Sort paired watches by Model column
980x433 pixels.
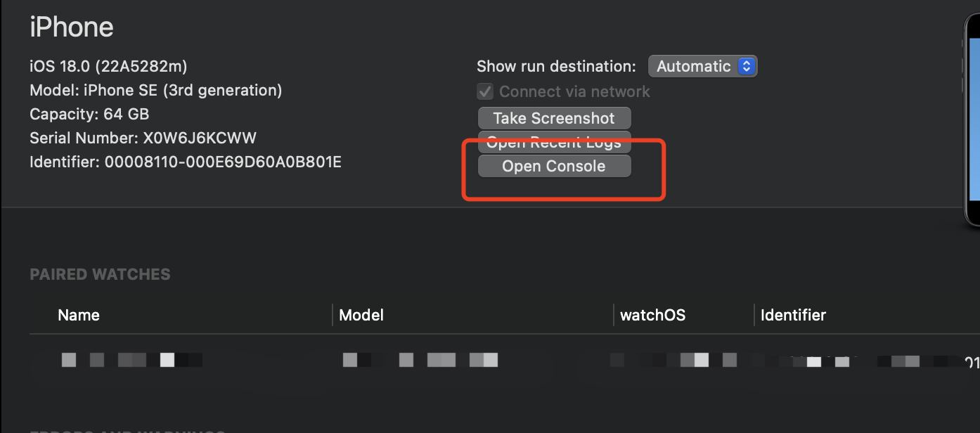(x=361, y=315)
